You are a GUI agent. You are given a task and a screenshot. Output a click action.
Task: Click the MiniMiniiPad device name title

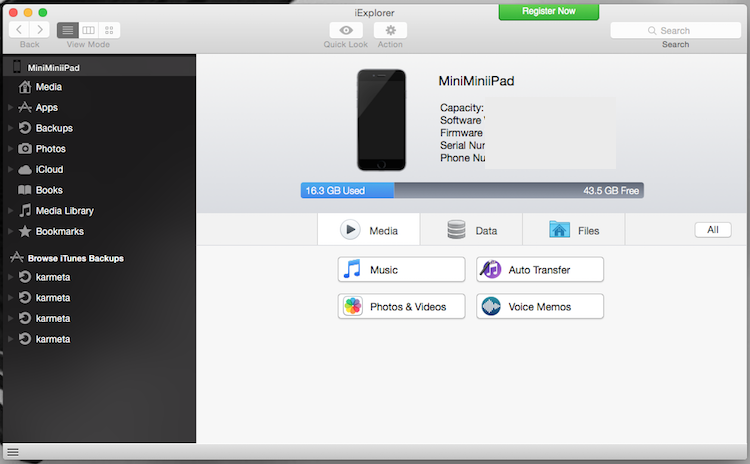[476, 81]
